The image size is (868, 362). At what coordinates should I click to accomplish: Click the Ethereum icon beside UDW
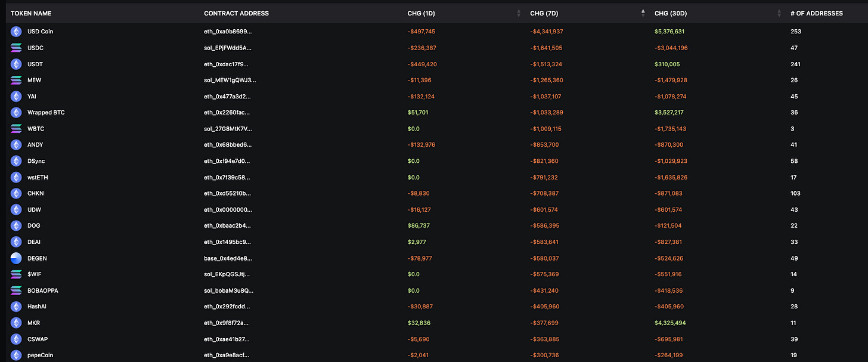point(16,209)
